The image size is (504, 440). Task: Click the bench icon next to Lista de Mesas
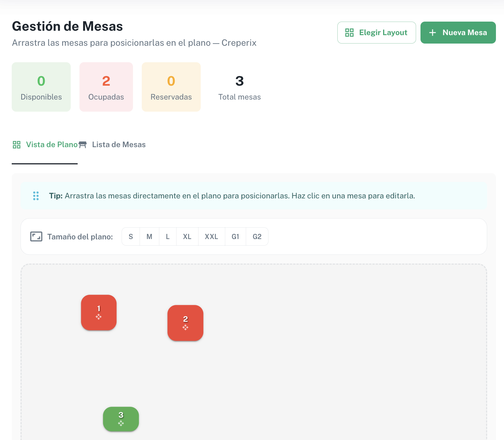[x=83, y=145]
